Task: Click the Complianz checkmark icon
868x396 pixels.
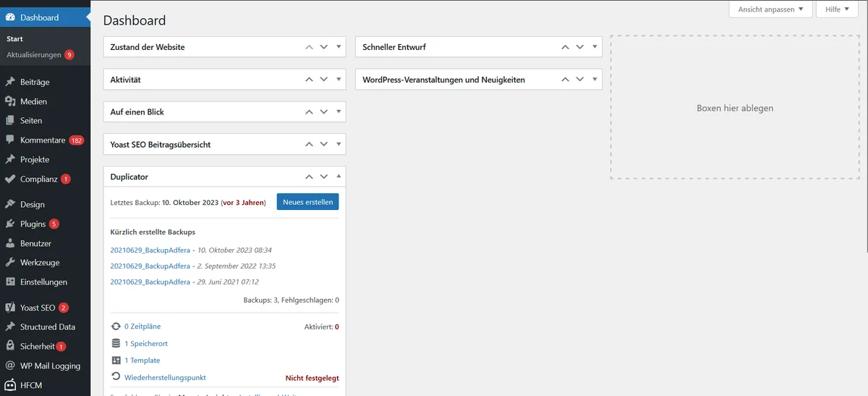Action: click(x=10, y=179)
